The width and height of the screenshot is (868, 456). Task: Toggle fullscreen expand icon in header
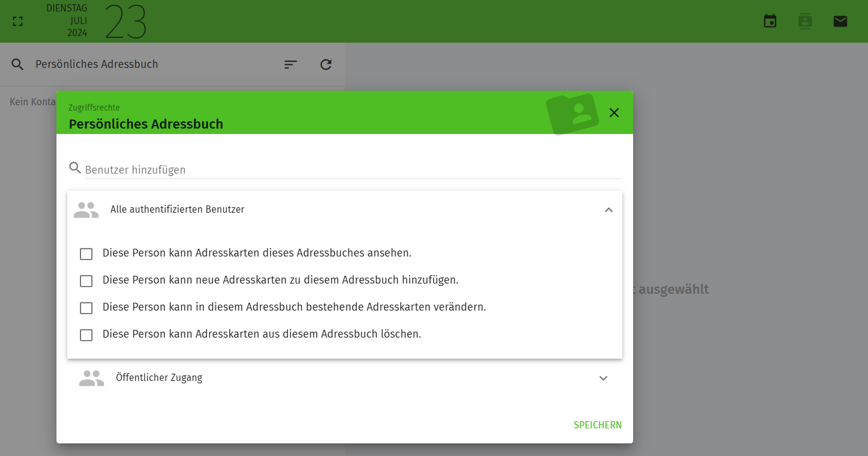click(x=18, y=21)
